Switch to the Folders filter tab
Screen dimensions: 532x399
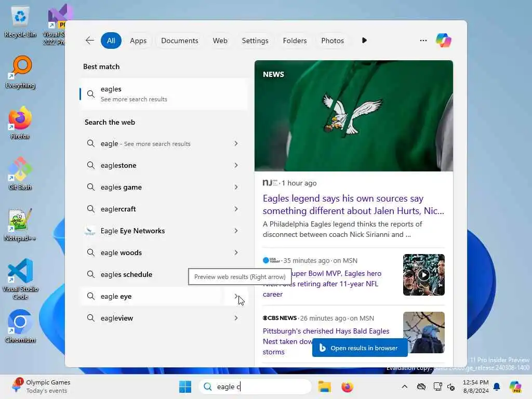(295, 41)
